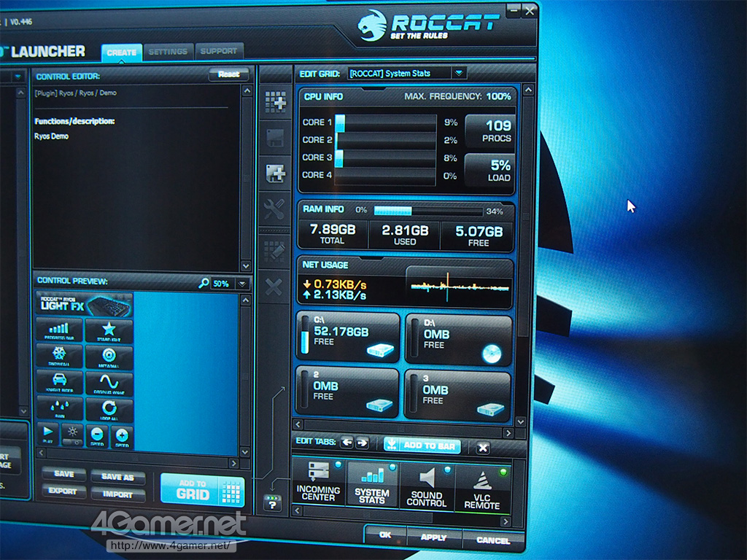The width and height of the screenshot is (747, 560).
Task: Select the Knight Rider car effect
Action: click(x=60, y=382)
